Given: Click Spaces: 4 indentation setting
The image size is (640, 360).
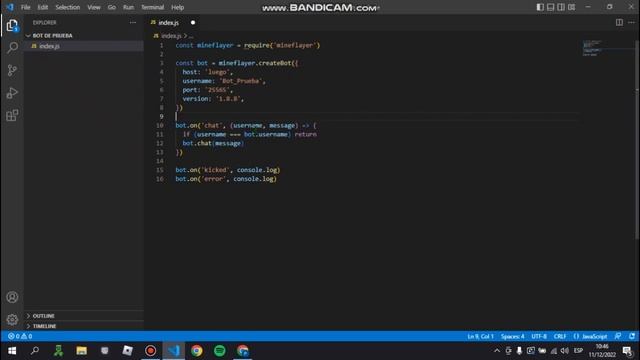Looking at the screenshot, I should [513, 336].
